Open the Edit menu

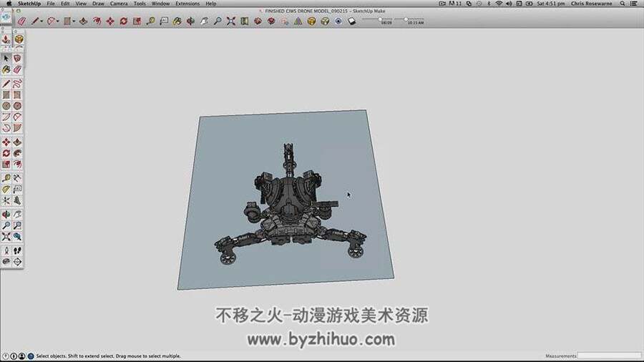[65, 4]
